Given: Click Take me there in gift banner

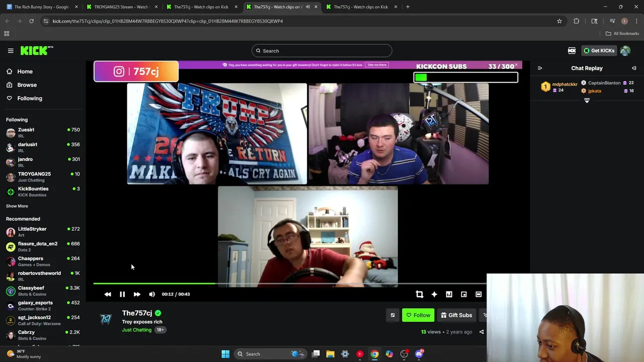Looking at the screenshot, I should pos(377,65).
